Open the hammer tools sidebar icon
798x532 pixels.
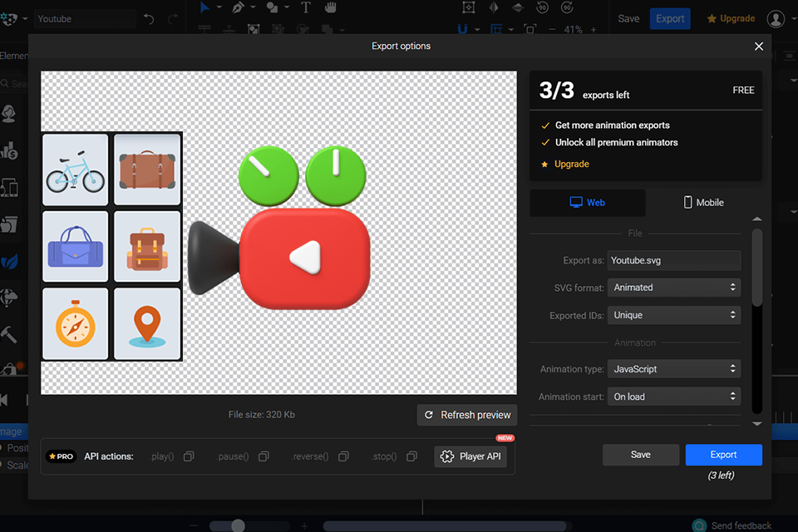(x=8, y=334)
